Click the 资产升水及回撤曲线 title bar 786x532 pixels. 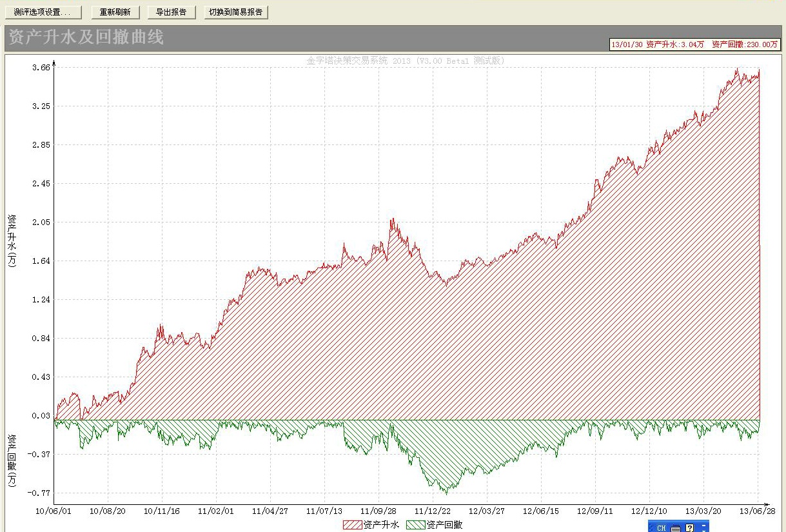(x=86, y=37)
